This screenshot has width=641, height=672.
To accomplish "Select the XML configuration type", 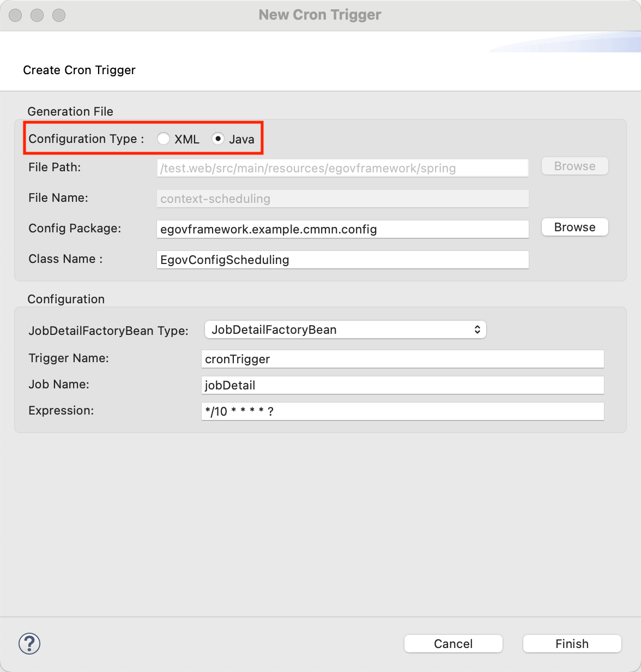I will coord(164,139).
